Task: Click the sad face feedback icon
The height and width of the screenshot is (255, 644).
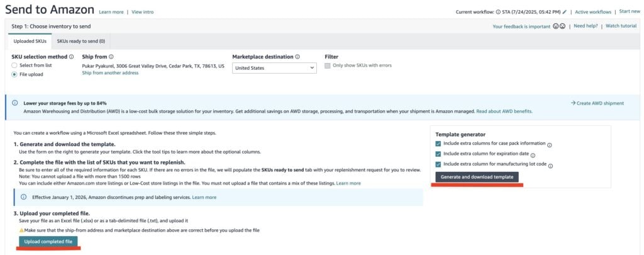Action: click(x=563, y=26)
